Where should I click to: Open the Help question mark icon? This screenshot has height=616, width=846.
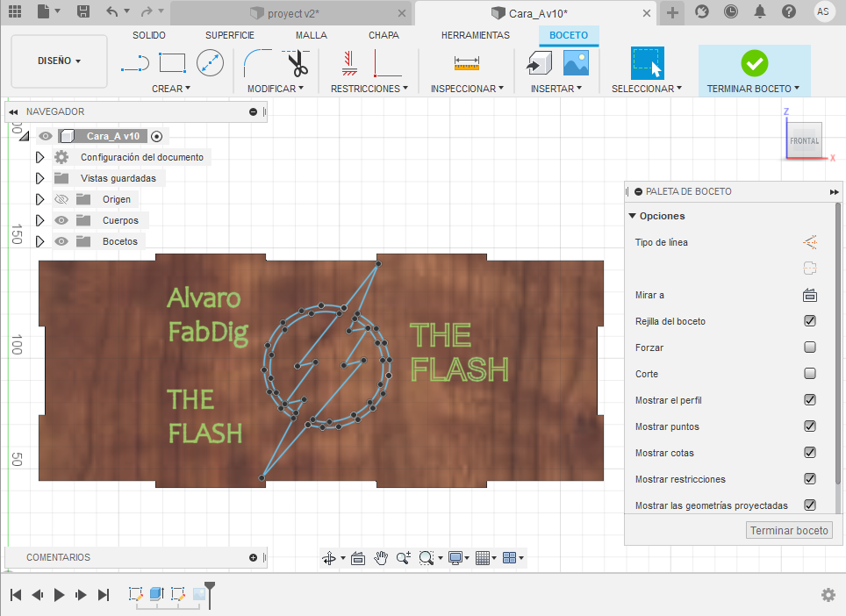(789, 11)
